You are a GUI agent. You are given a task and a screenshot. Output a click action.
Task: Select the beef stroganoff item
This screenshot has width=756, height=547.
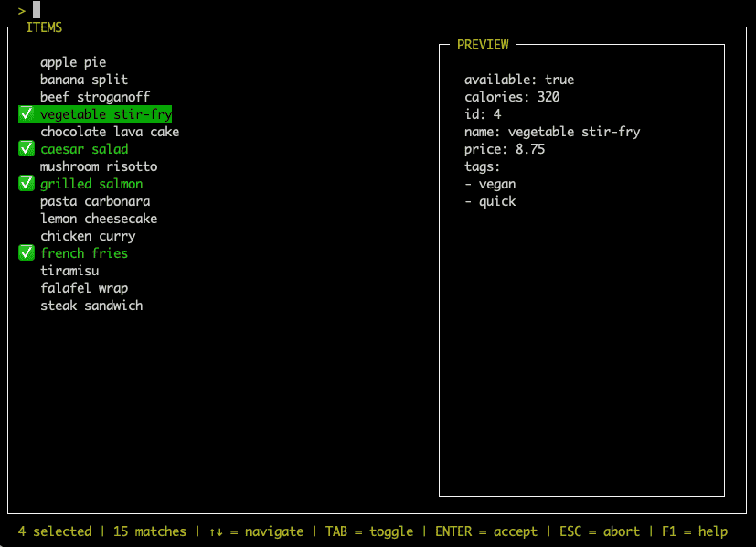tap(95, 97)
